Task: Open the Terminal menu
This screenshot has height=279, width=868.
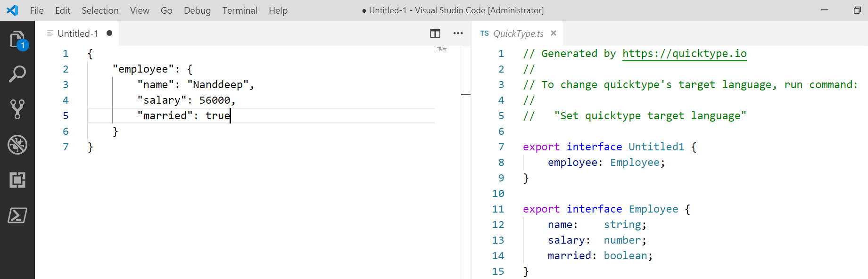Action: [240, 10]
